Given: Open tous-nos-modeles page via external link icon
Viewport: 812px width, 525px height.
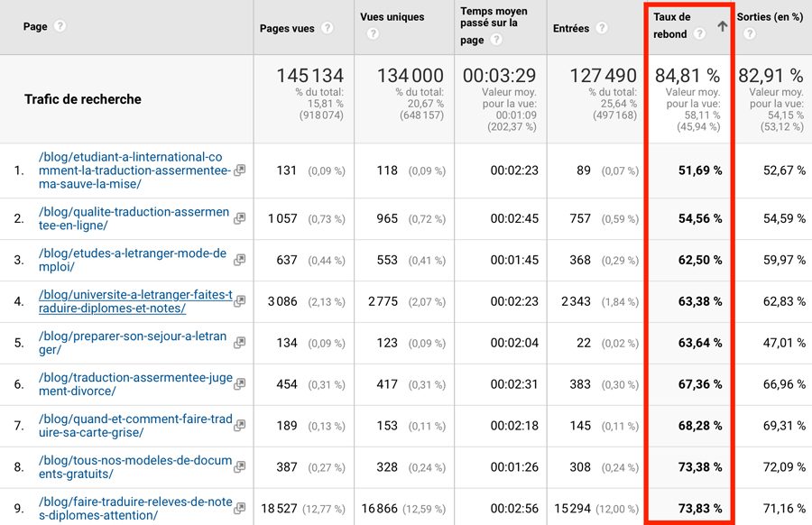Looking at the screenshot, I should coord(238,467).
